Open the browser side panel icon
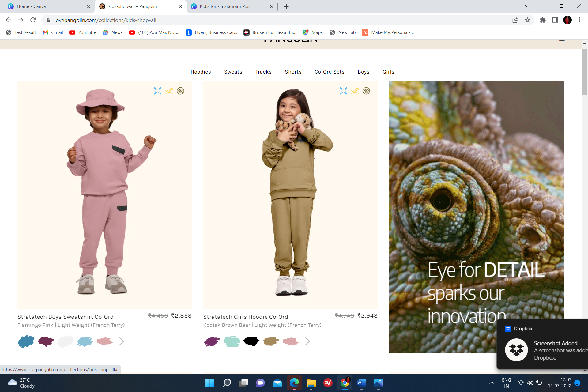588x392 pixels. 555,20
